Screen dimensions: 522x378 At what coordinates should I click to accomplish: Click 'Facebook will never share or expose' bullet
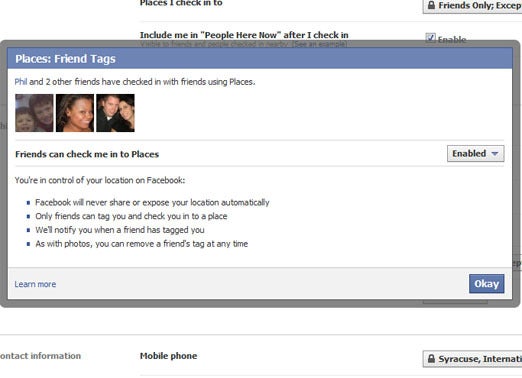pyautogui.click(x=152, y=202)
